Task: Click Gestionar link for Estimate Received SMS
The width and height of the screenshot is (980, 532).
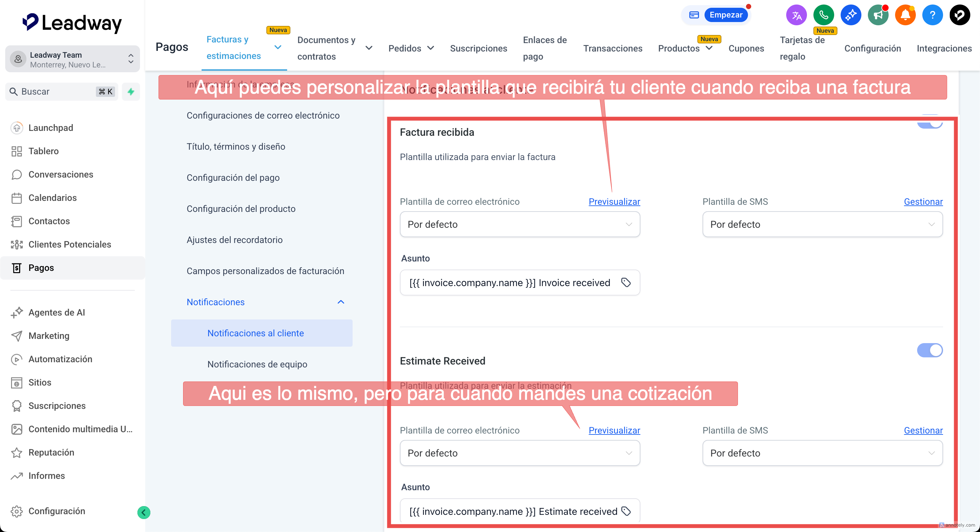Action: (x=923, y=430)
